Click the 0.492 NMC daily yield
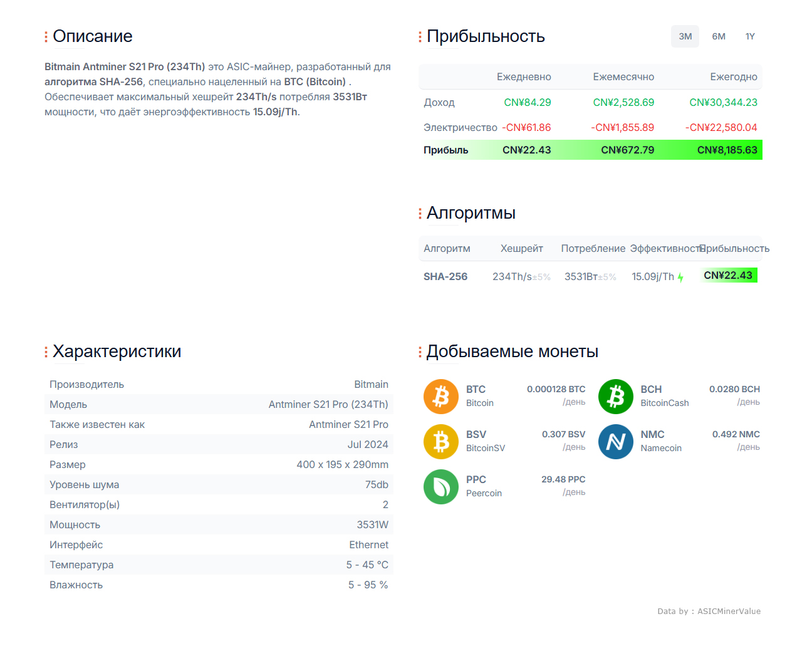This screenshot has width=812, height=651. (x=736, y=434)
